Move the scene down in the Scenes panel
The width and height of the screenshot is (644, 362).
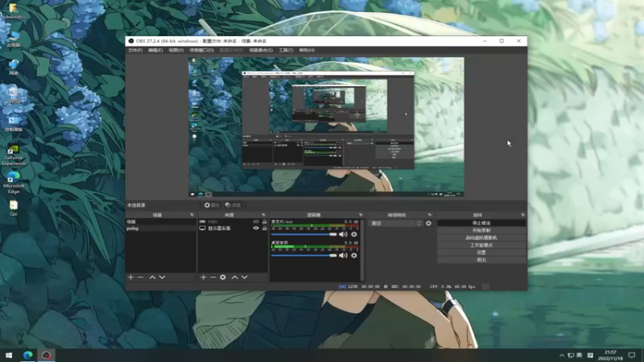point(163,278)
